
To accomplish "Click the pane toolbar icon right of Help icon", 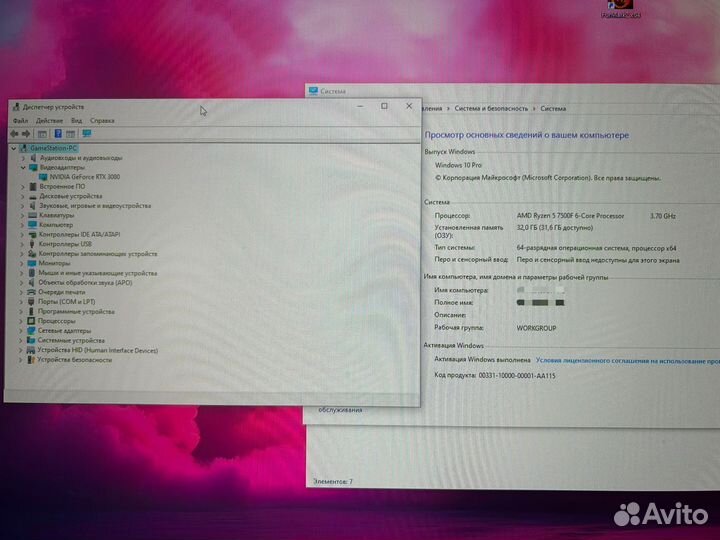I will (x=70, y=134).
